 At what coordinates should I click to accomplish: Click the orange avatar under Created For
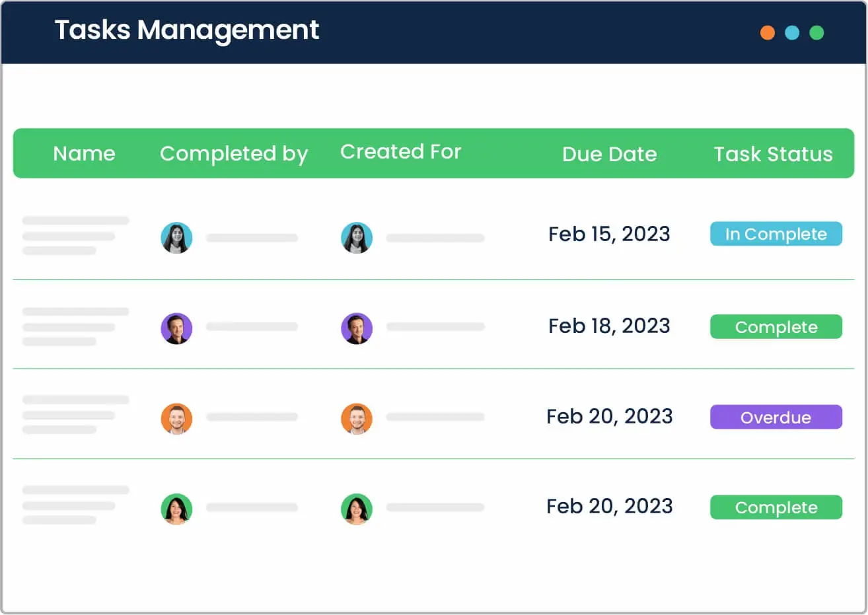tap(357, 418)
